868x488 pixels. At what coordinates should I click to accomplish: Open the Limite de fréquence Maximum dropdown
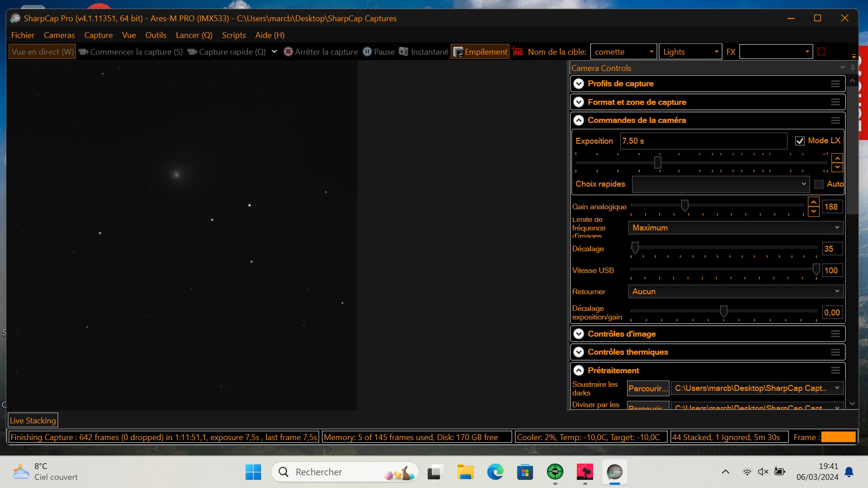pos(736,228)
